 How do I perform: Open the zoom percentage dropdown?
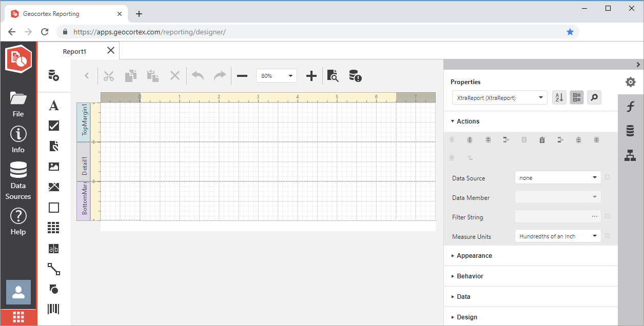point(291,75)
